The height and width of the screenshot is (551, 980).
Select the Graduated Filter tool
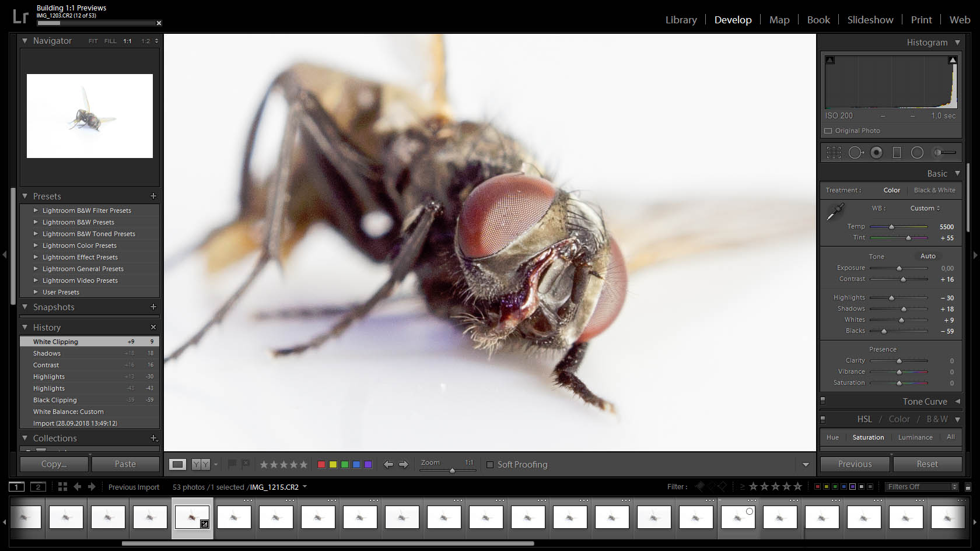coord(897,153)
